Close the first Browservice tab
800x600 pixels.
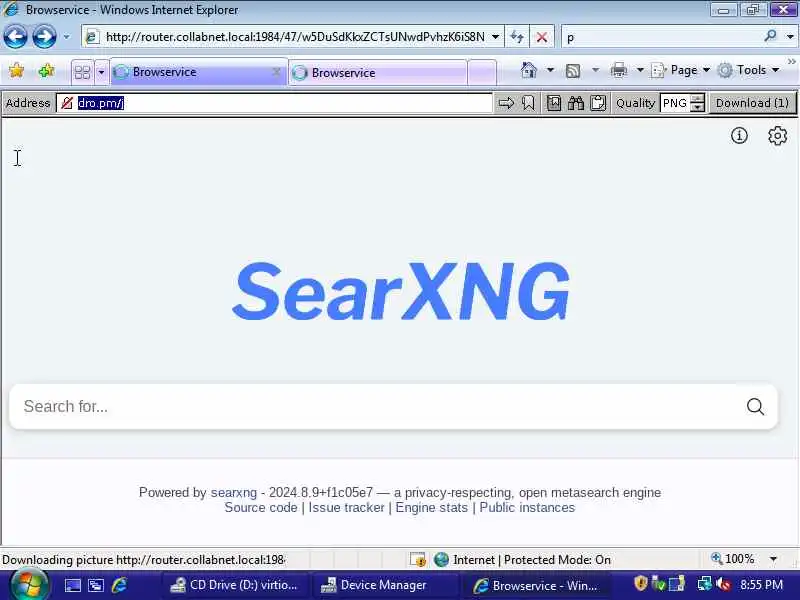tap(276, 72)
